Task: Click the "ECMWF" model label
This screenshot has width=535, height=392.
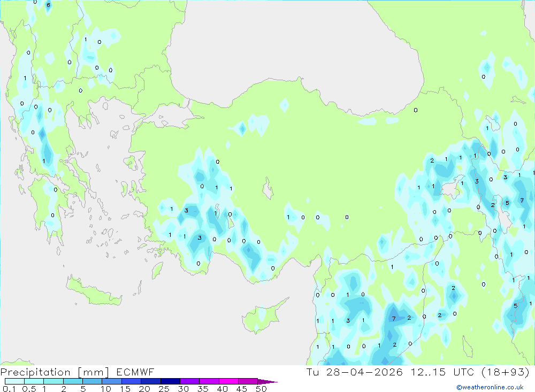Action: (x=135, y=372)
